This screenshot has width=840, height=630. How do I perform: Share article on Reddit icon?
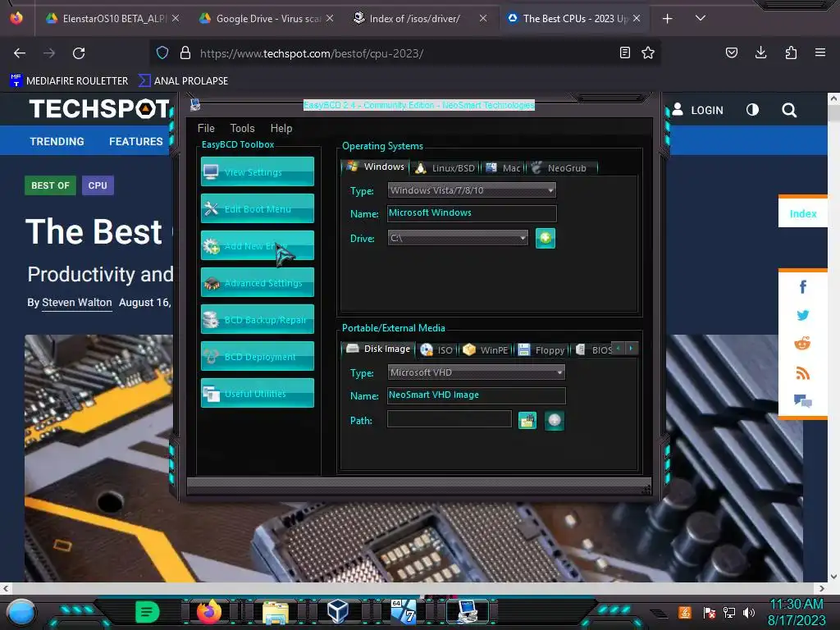(802, 344)
